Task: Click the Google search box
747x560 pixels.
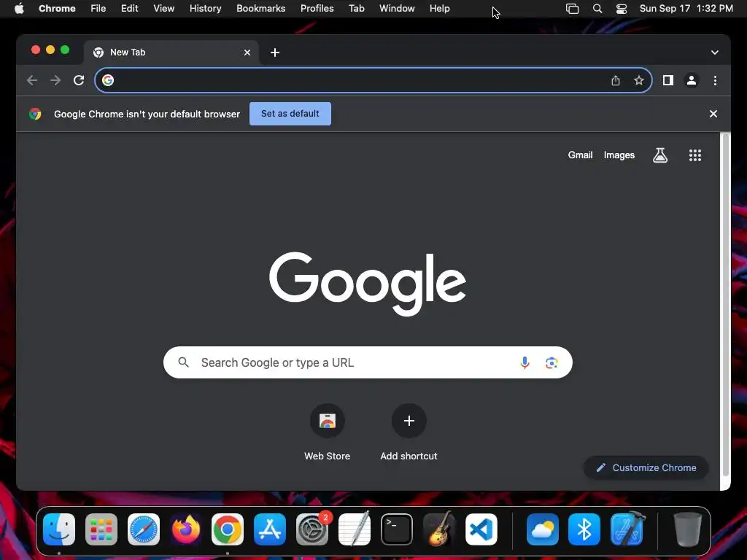Action: pyautogui.click(x=368, y=363)
